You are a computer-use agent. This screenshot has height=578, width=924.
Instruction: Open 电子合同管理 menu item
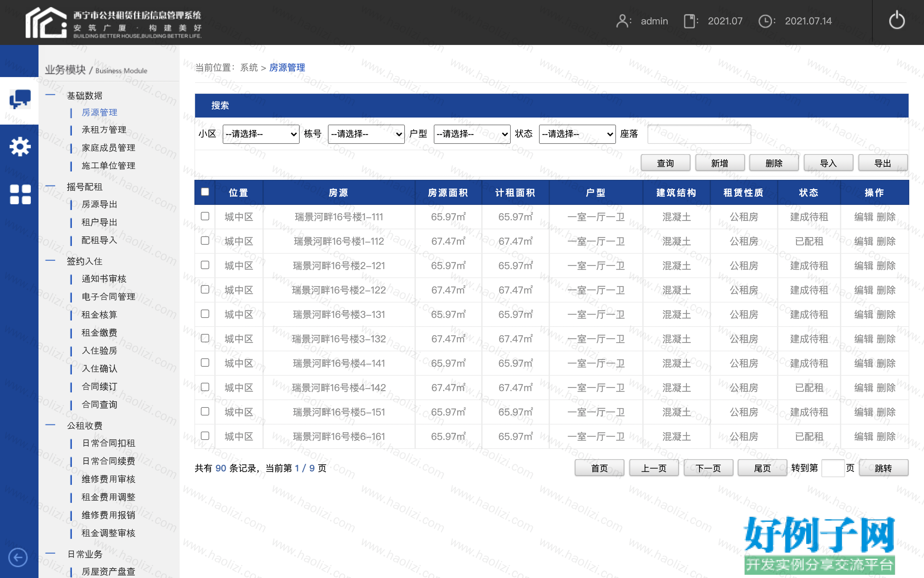[x=108, y=297]
